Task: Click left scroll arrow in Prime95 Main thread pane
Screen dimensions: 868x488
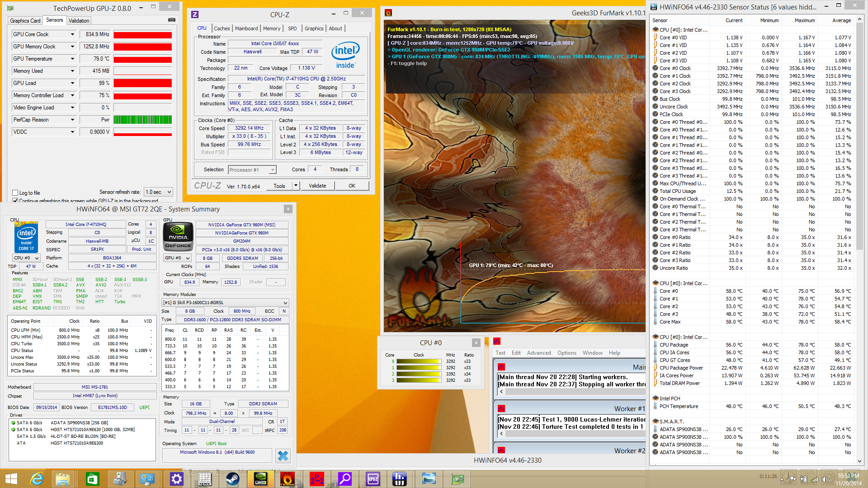Action: click(x=501, y=392)
